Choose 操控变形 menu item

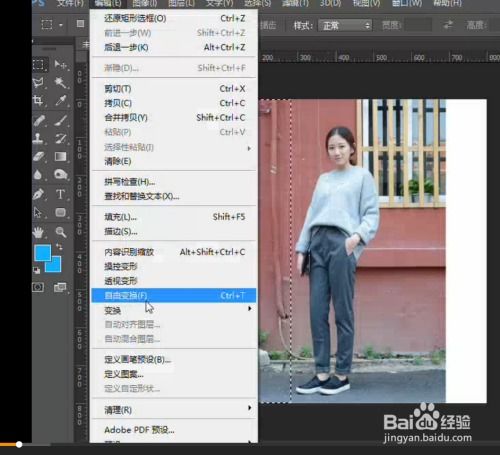tap(174, 266)
